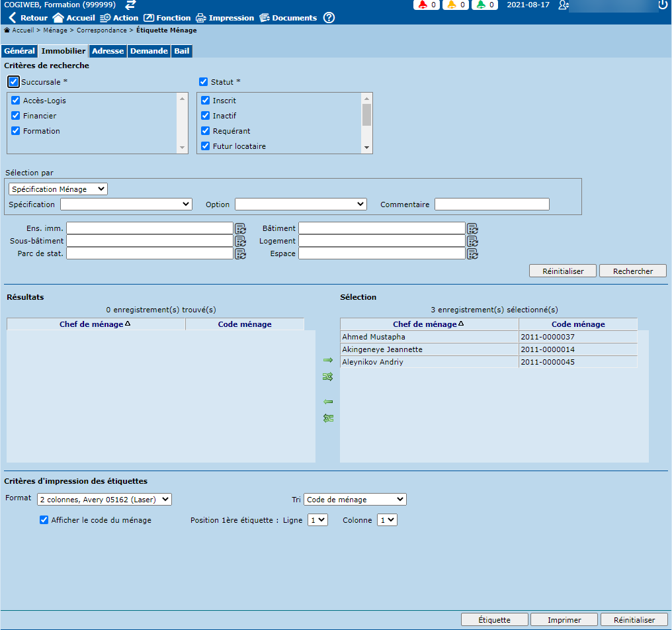The image size is (672, 630).
Task: Click the green notification bell icon
Action: tap(481, 5)
